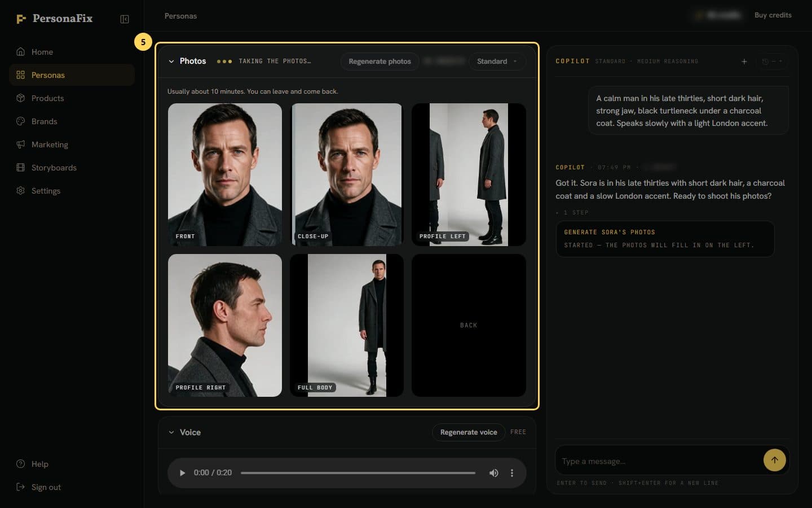
Task: Click the PersonaFix logo icon
Action: 21,19
